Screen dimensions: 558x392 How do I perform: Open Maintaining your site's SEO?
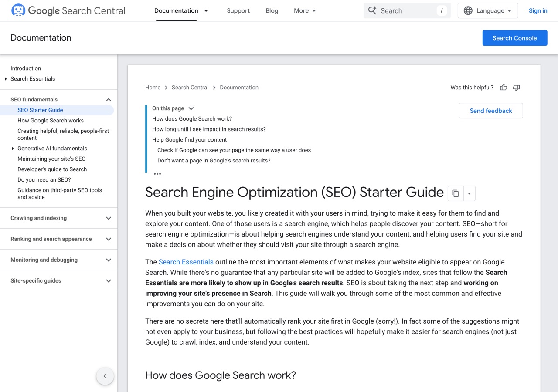pyautogui.click(x=51, y=159)
